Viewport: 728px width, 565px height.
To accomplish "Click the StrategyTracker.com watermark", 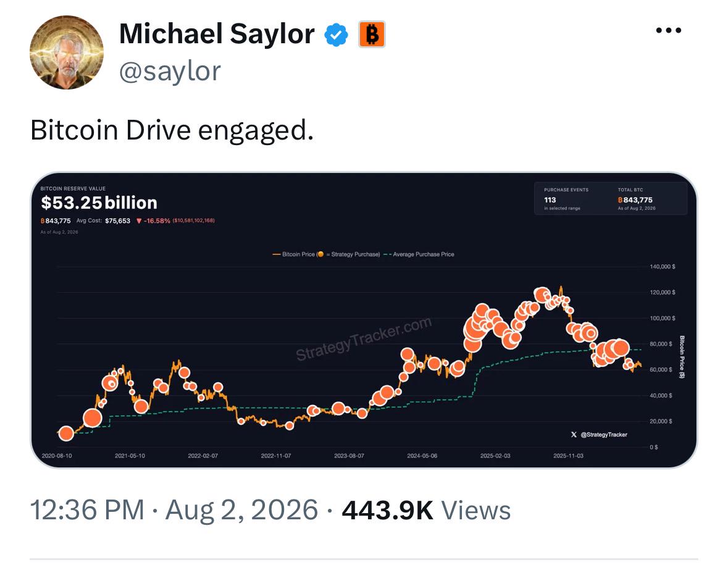I will tap(364, 339).
